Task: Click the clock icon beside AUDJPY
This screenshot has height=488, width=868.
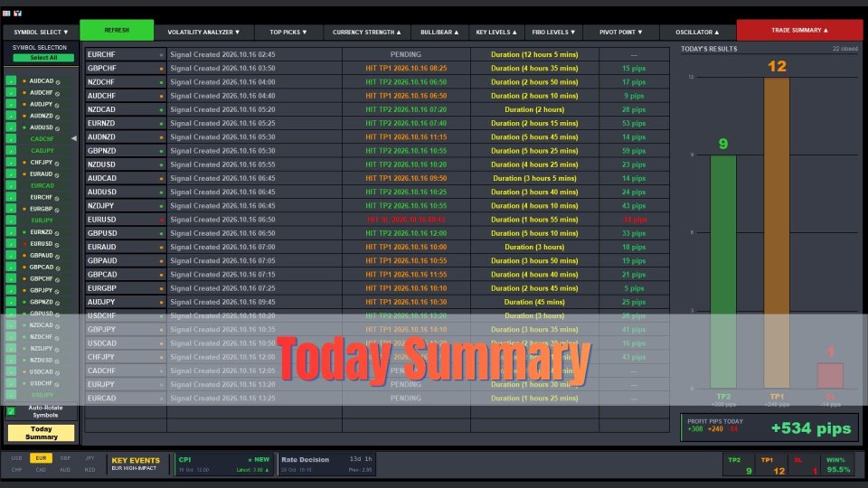Action: pyautogui.click(x=56, y=105)
